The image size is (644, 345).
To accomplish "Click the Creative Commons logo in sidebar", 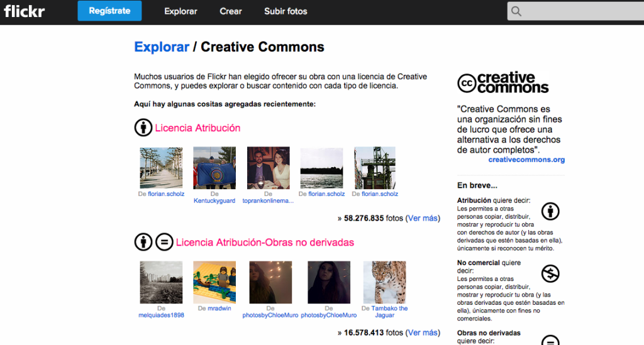I will (503, 82).
